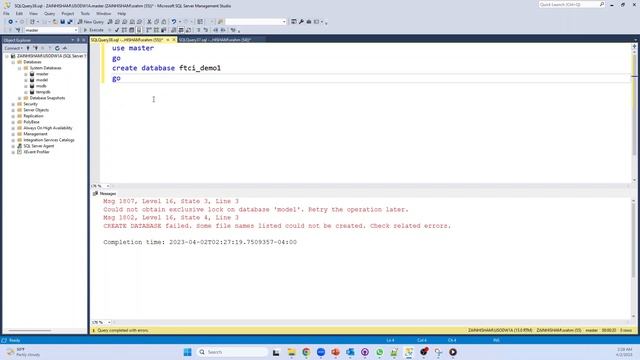Close the active SQLQuery tab
Image resolution: width=640 pixels, height=360 pixels.
(x=173, y=40)
